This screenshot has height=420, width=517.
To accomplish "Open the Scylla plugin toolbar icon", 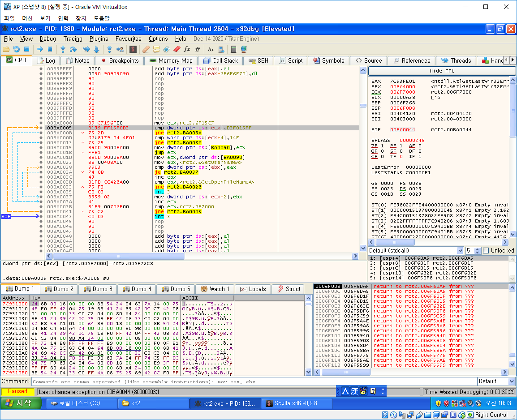I will [133, 49].
